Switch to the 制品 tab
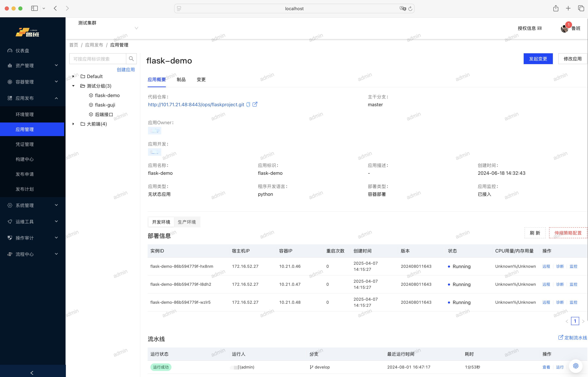Image resolution: width=588 pixels, height=377 pixels. pyautogui.click(x=181, y=80)
